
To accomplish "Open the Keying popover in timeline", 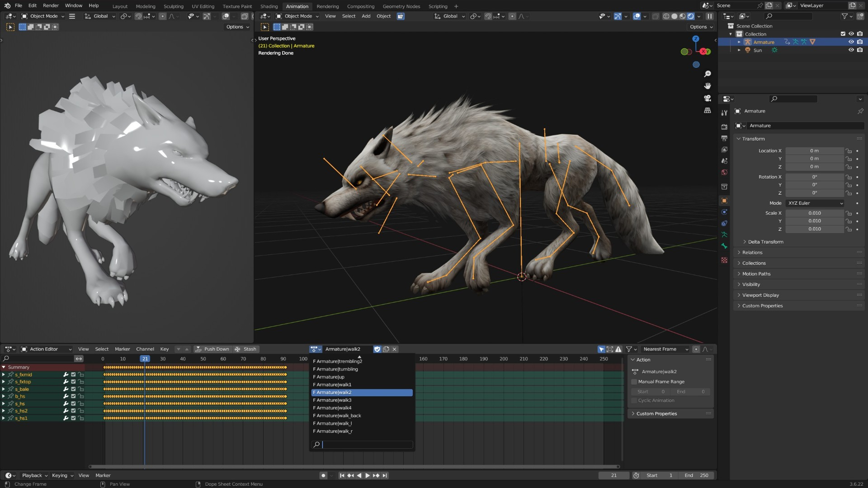I will (x=62, y=475).
